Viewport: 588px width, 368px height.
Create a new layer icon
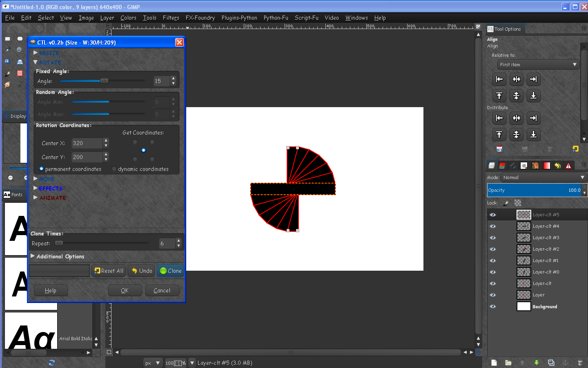click(x=494, y=363)
